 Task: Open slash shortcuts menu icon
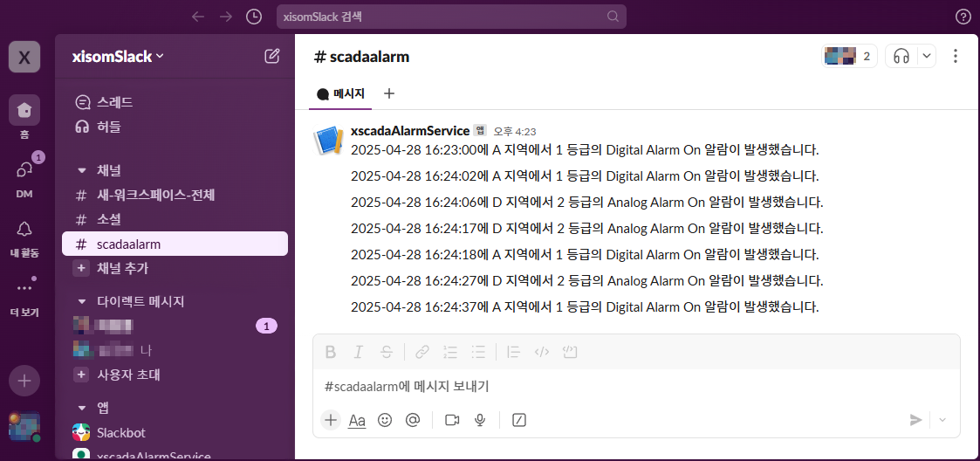[x=518, y=420]
